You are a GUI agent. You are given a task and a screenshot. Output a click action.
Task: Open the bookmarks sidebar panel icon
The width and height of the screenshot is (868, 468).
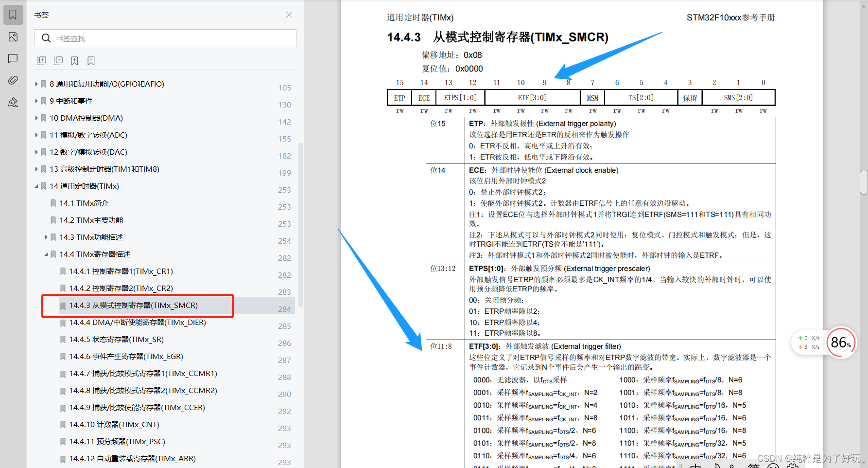coord(13,15)
